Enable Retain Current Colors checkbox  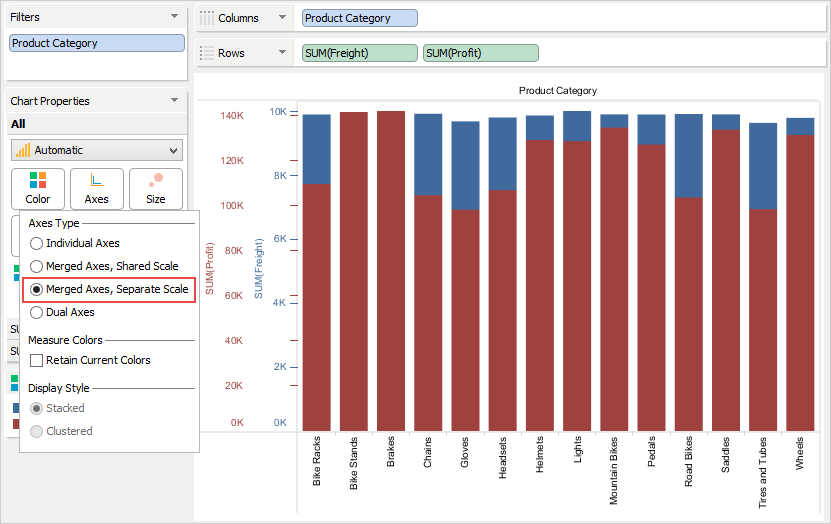(37, 360)
